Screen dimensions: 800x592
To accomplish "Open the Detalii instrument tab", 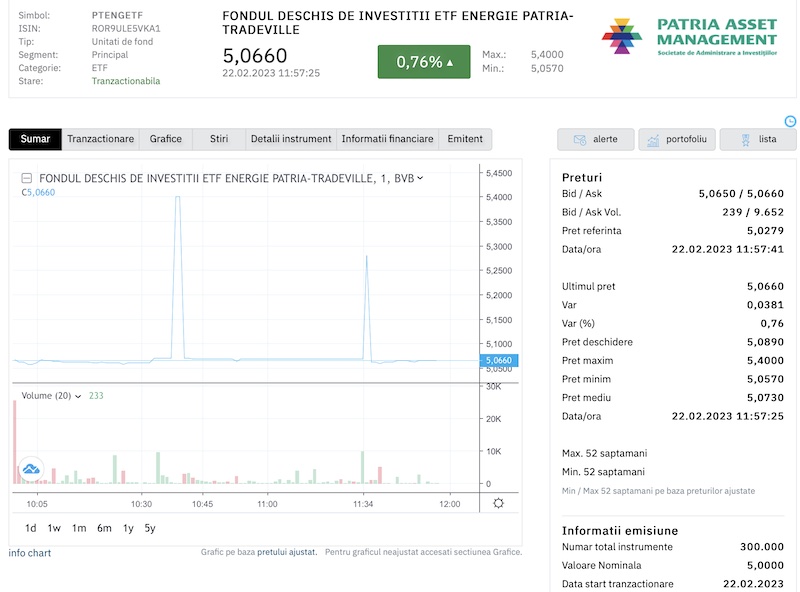I will (x=291, y=139).
